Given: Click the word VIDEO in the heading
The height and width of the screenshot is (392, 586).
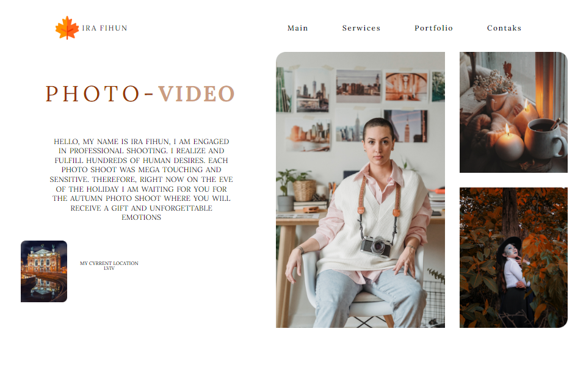Looking at the screenshot, I should (196, 93).
